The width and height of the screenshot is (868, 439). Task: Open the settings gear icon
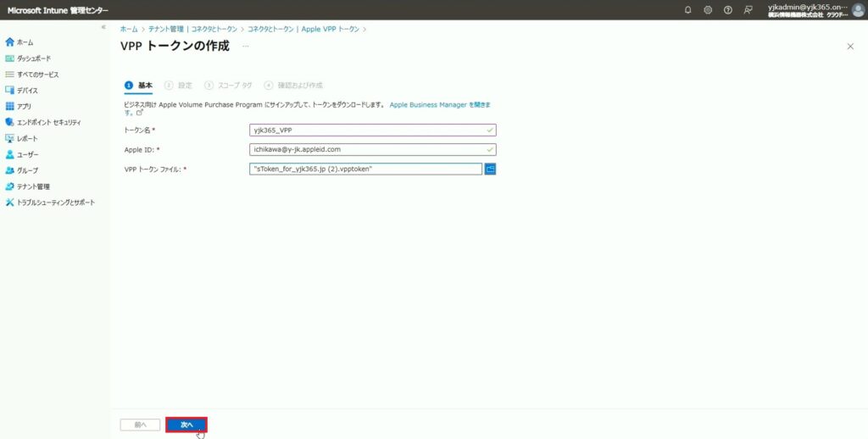(x=708, y=10)
